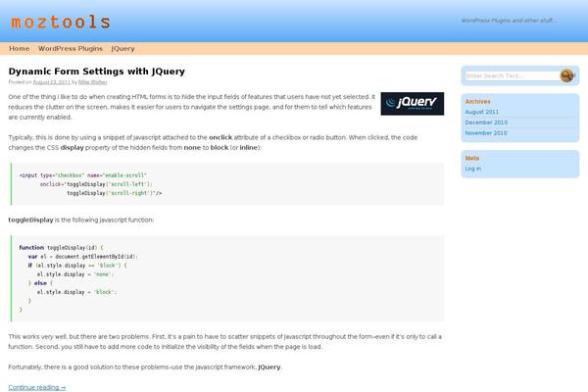Click the function toggleDisplay(id) code line
This screenshot has width=588, height=392.
coord(61,248)
